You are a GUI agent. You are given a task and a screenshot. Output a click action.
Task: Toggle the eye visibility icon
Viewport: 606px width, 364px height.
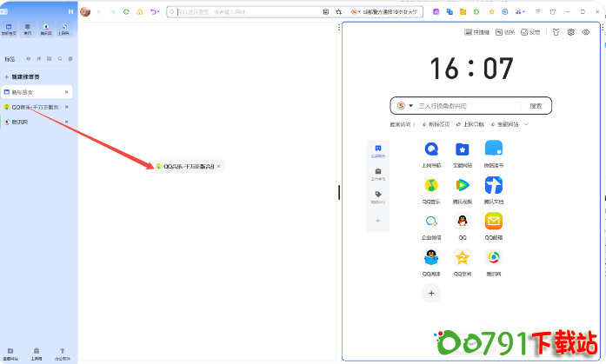click(586, 32)
